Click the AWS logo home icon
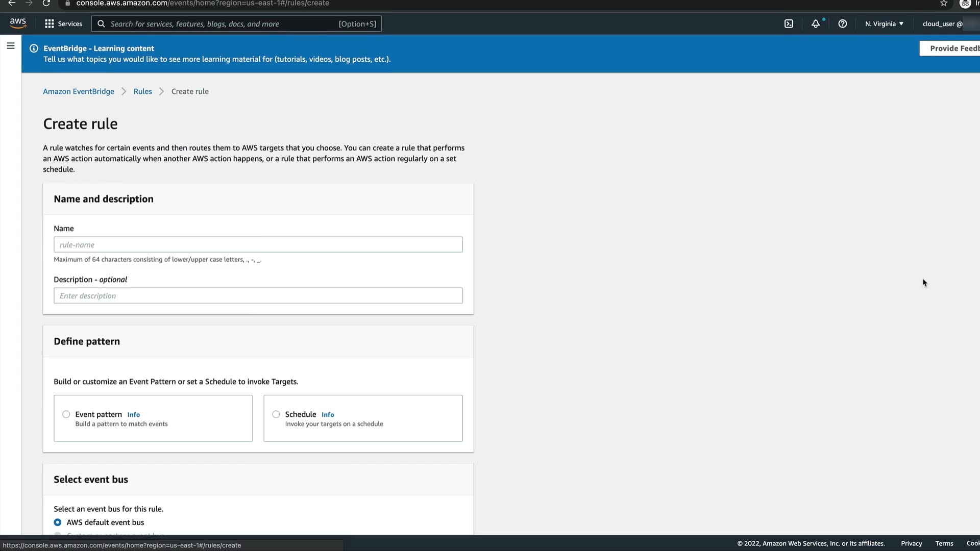Image resolution: width=980 pixels, height=551 pixels. click(x=18, y=23)
